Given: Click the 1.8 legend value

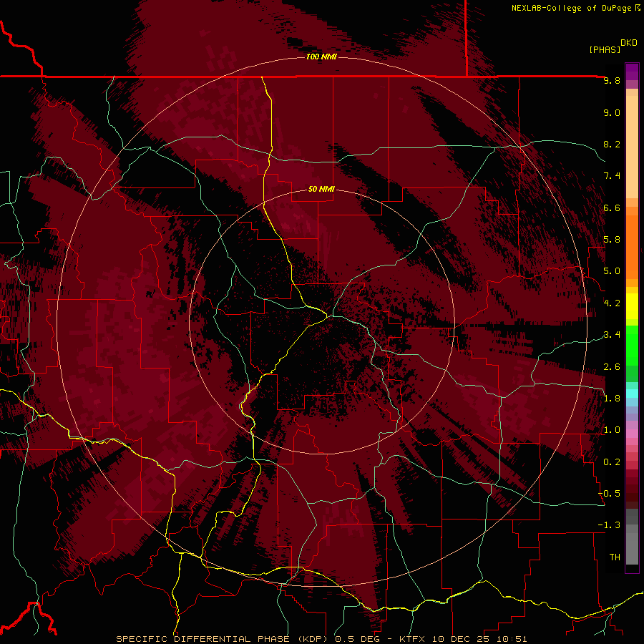Looking at the screenshot, I should coord(612,399).
